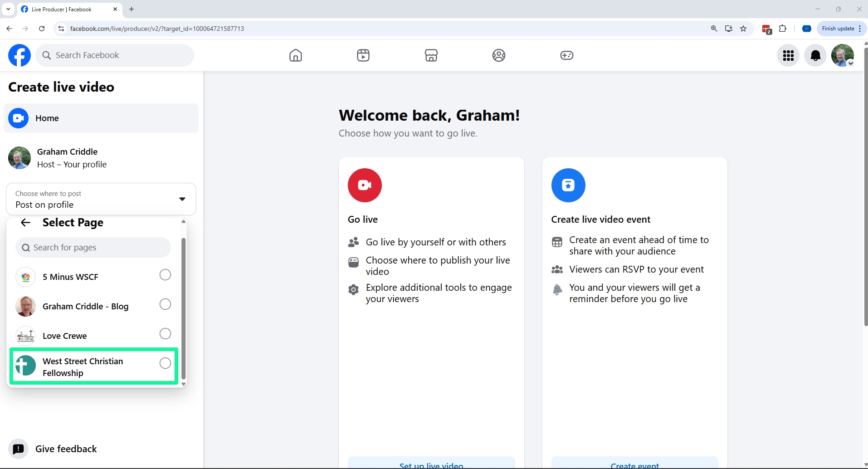The image size is (868, 469).
Task: Open the Groups icon in top navigation
Action: 499,55
